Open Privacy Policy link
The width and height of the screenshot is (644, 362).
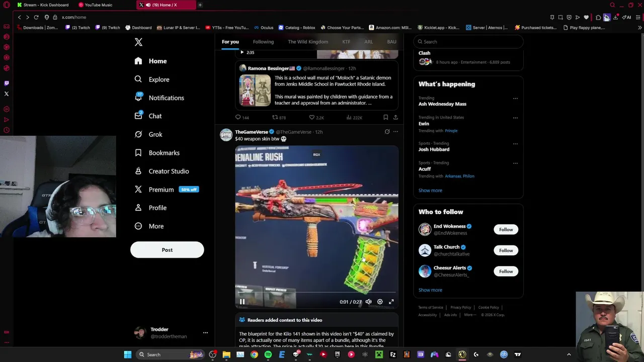coord(460,308)
